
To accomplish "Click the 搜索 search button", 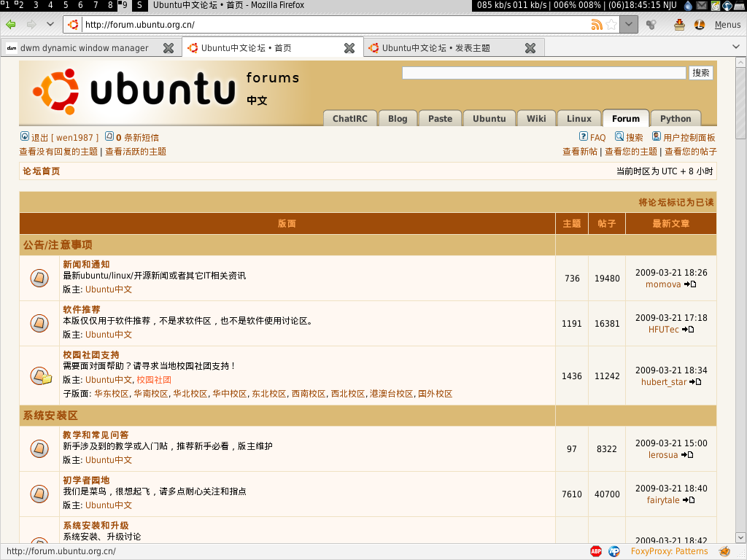I will tap(701, 73).
